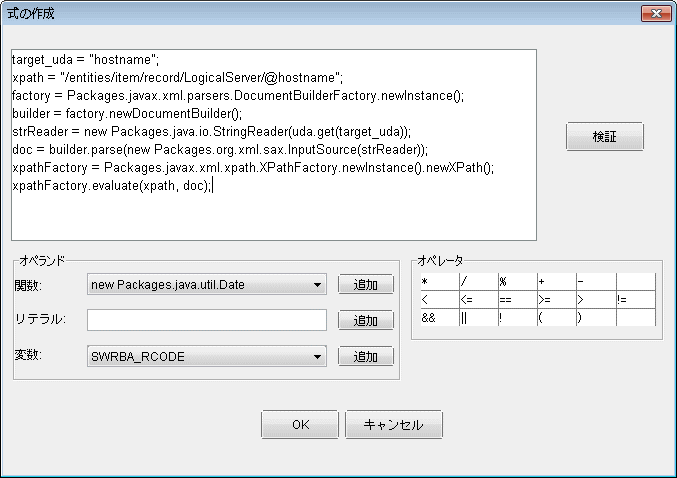
Task: Insert the opening parenthesis operator
Action: click(x=557, y=318)
